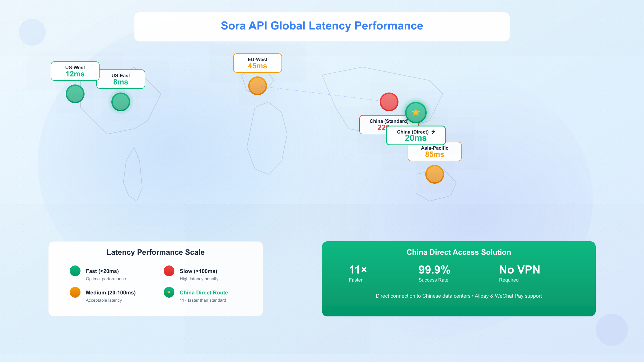644x362 pixels.
Task: Click the red Slow legend swatch
Action: (x=169, y=271)
